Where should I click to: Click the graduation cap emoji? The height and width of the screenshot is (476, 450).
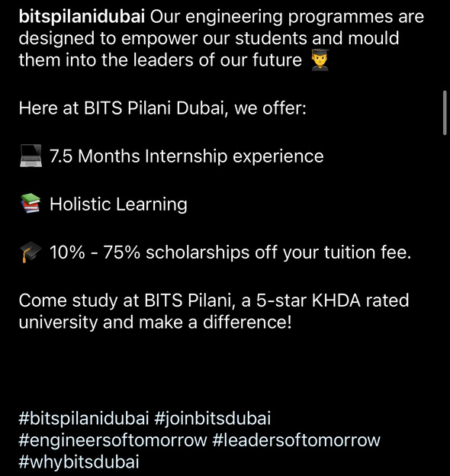[31, 252]
